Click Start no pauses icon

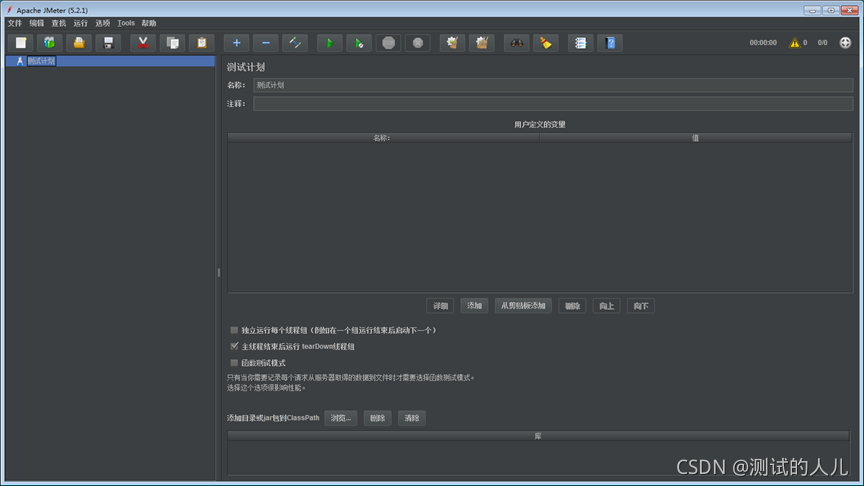tap(359, 43)
